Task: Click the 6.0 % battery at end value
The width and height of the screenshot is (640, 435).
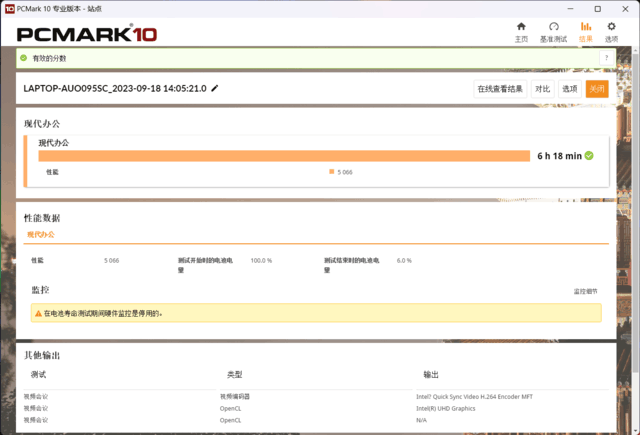Action: click(x=404, y=260)
